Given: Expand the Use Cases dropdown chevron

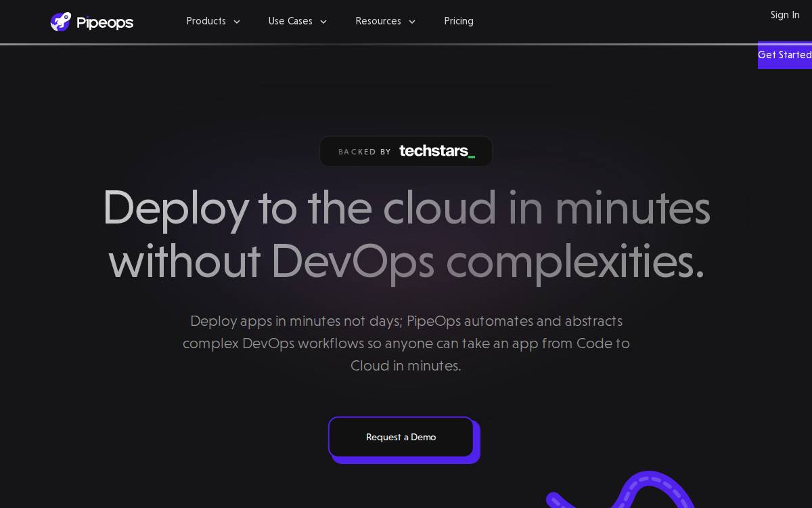Looking at the screenshot, I should click(x=323, y=22).
